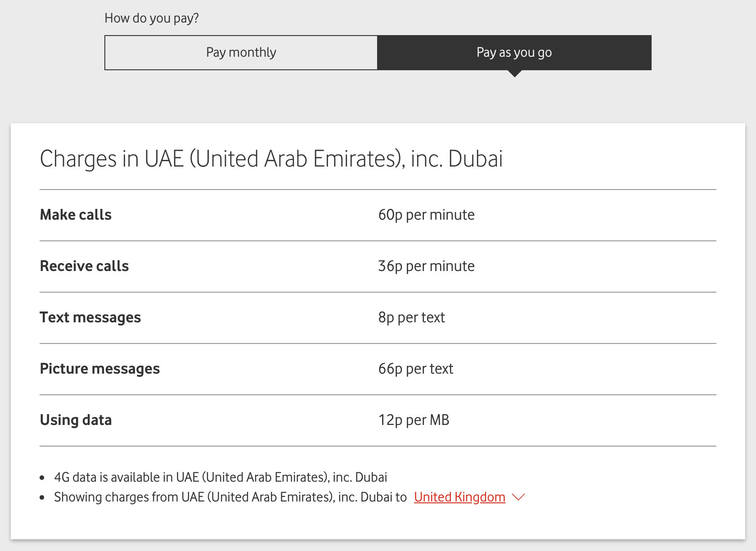The image size is (756, 551).
Task: Toggle payment type to Pay monthly
Action: pyautogui.click(x=241, y=52)
